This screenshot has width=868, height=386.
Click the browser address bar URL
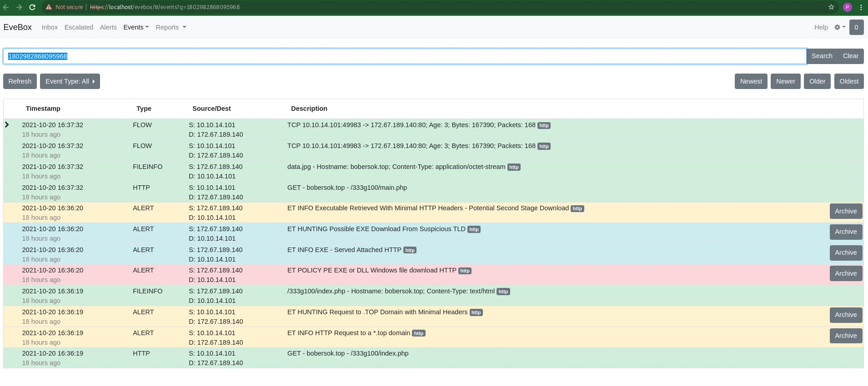(165, 7)
